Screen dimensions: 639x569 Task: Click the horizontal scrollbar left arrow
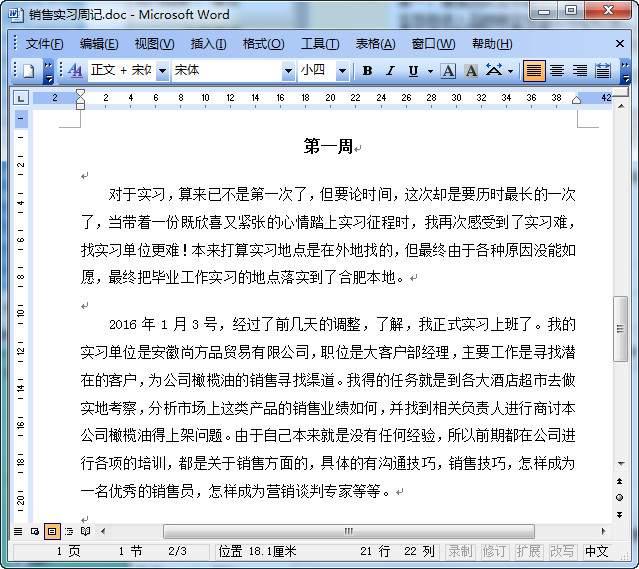tap(103, 531)
